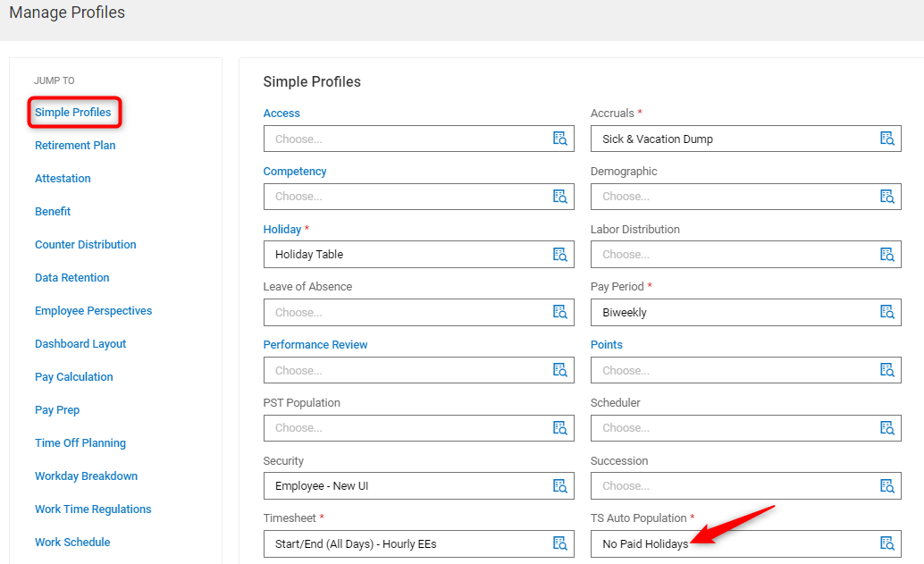924x564 pixels.
Task: Select the Simple Profiles link
Action: click(x=74, y=112)
